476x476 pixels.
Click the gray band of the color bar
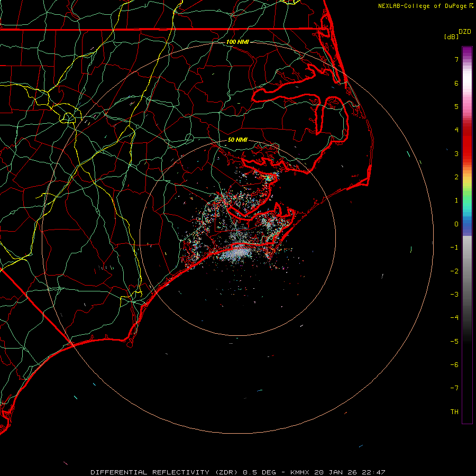[x=467, y=267]
